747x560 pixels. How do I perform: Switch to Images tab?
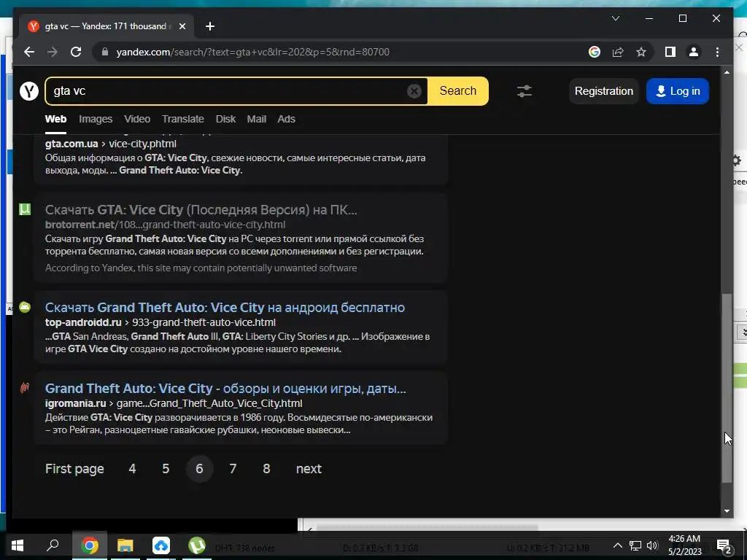(x=96, y=119)
